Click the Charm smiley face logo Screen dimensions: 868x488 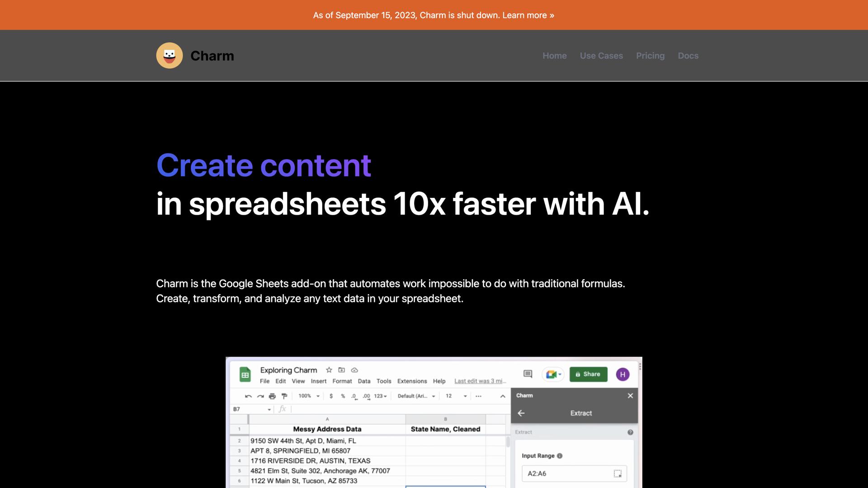pyautogui.click(x=170, y=56)
